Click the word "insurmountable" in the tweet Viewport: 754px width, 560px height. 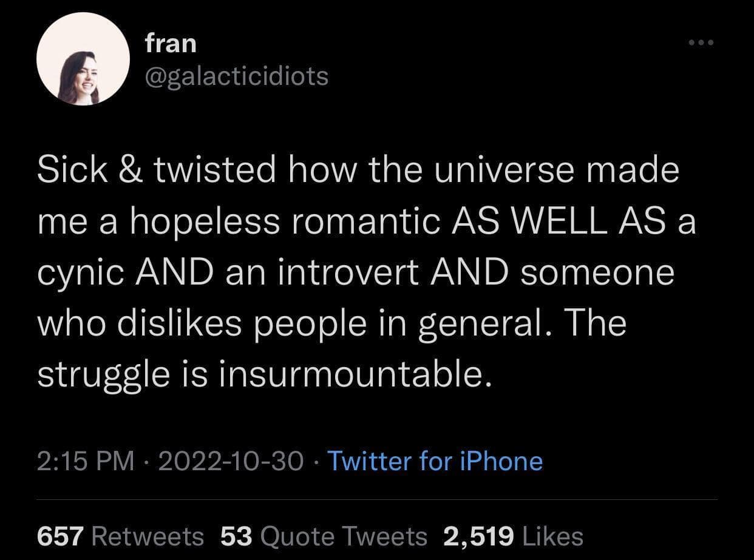[x=350, y=375]
